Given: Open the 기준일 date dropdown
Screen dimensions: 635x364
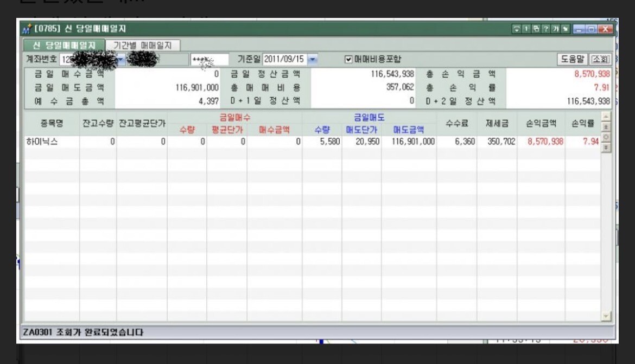Looking at the screenshot, I should pos(314,59).
